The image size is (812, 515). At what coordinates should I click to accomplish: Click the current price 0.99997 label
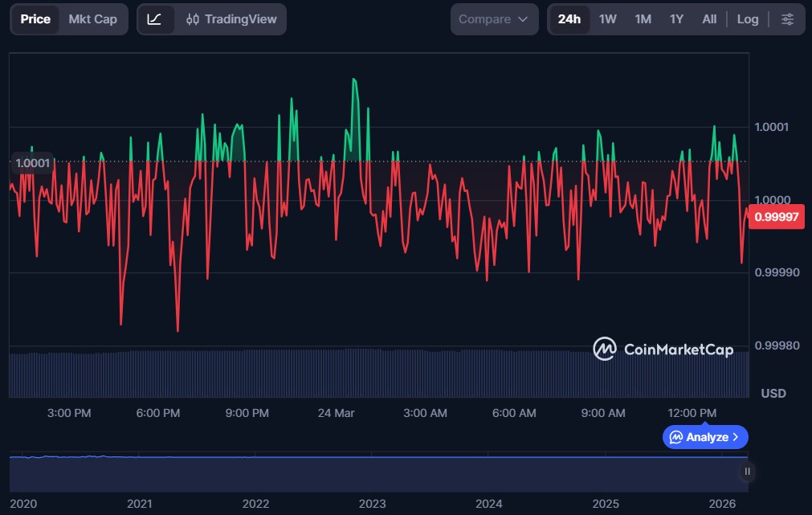tap(776, 217)
